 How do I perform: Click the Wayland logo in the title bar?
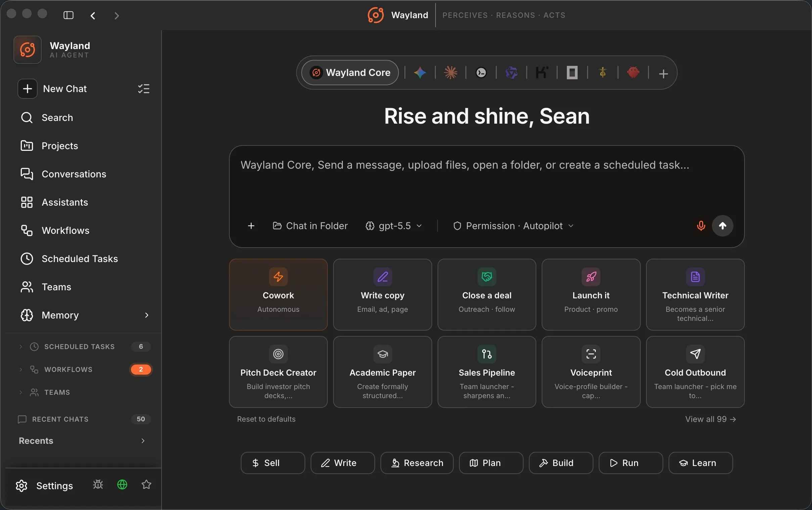(375, 15)
